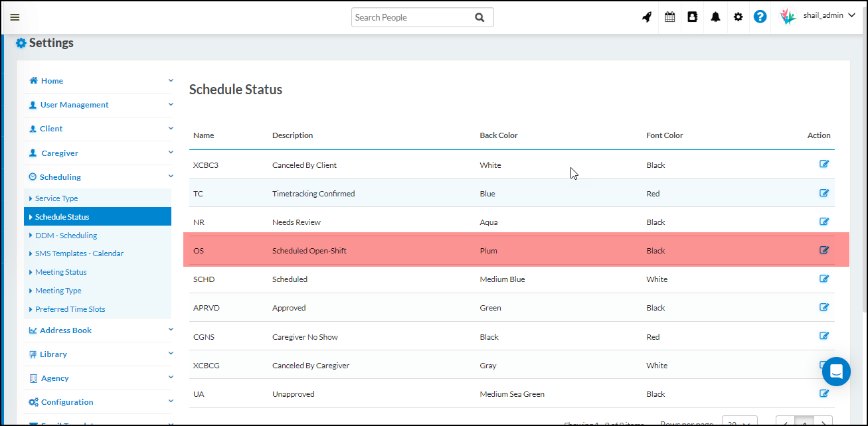Edit the Scheduled Open-Shift status row
The image size is (868, 426).
tap(824, 250)
